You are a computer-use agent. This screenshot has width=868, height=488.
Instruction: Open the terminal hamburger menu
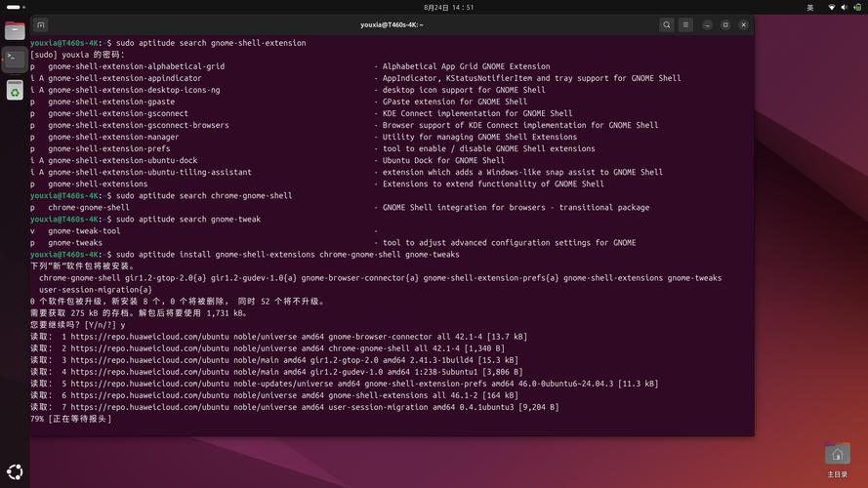click(x=685, y=25)
